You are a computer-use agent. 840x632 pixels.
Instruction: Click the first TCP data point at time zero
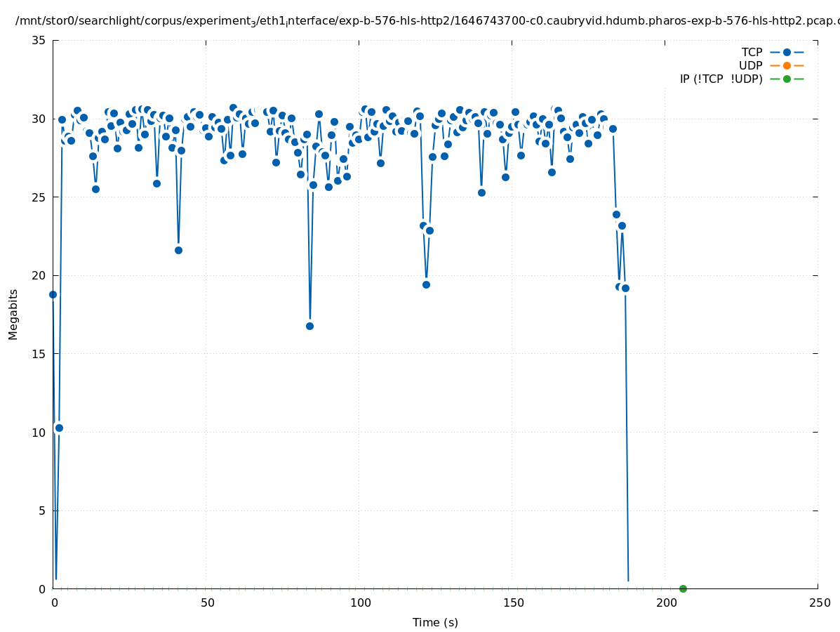(x=53, y=294)
